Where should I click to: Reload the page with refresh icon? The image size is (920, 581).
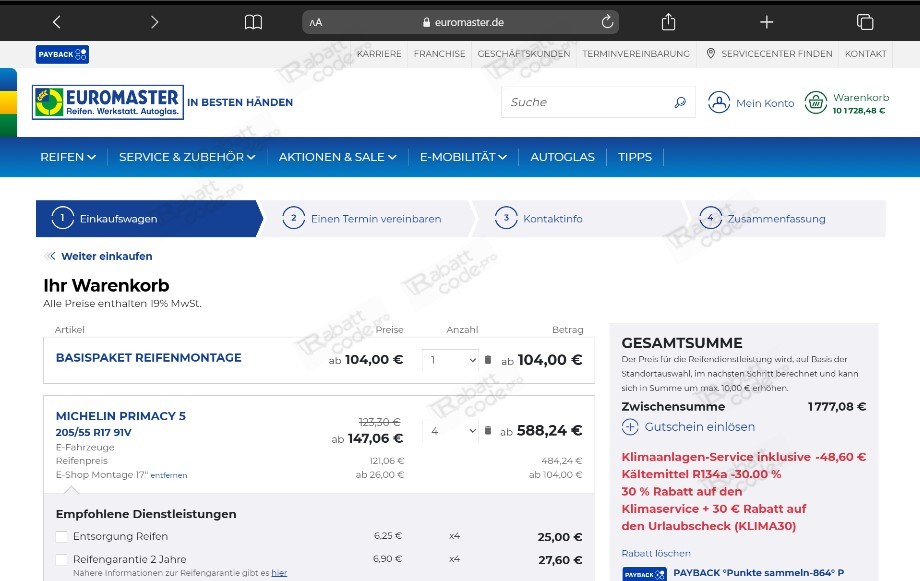click(x=607, y=22)
